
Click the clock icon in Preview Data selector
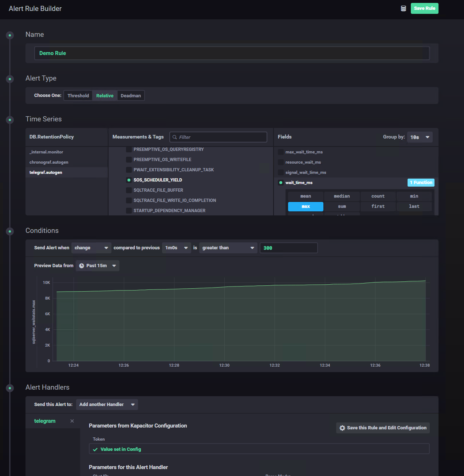[x=82, y=266]
